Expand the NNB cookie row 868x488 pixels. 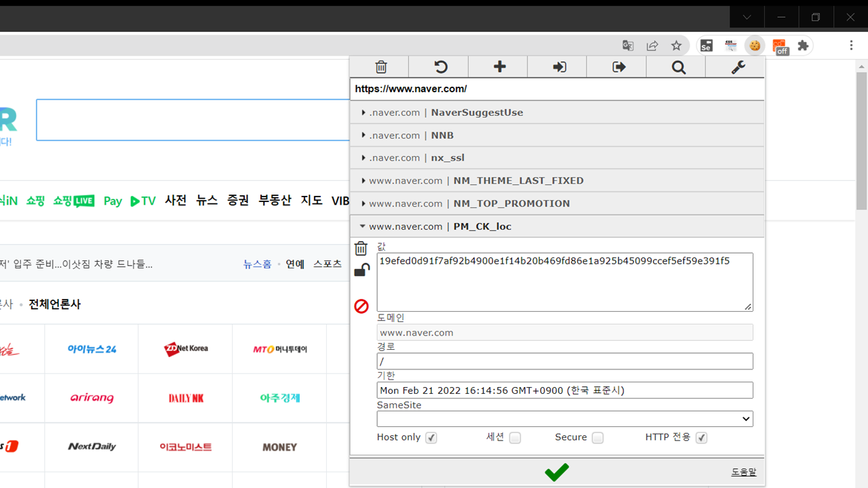[x=557, y=136]
